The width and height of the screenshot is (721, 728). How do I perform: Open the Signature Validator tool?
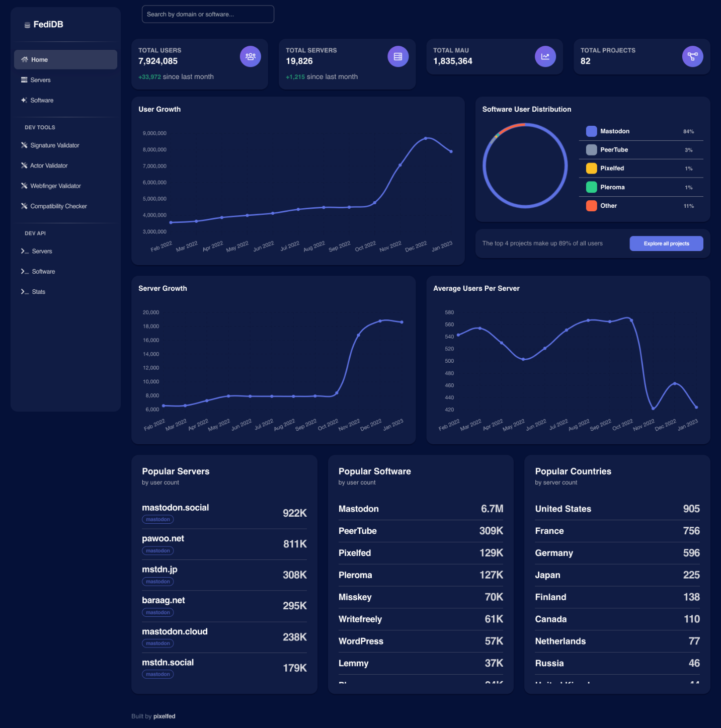pyautogui.click(x=65, y=145)
